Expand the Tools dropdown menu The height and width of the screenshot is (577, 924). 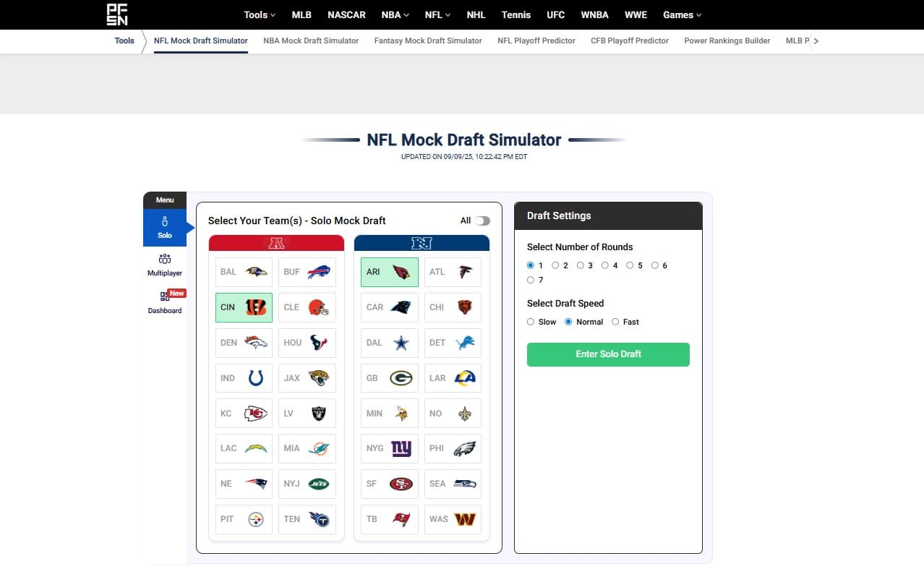(260, 14)
